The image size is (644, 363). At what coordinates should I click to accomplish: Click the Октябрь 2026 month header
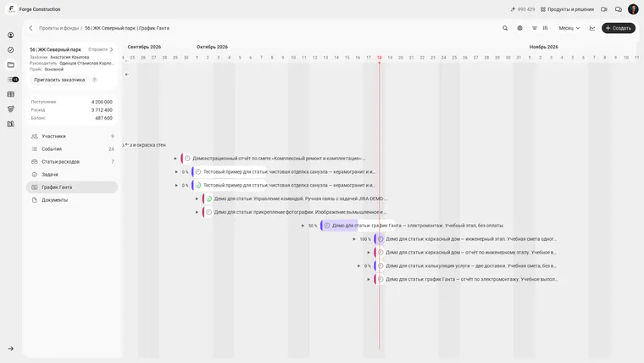click(212, 47)
